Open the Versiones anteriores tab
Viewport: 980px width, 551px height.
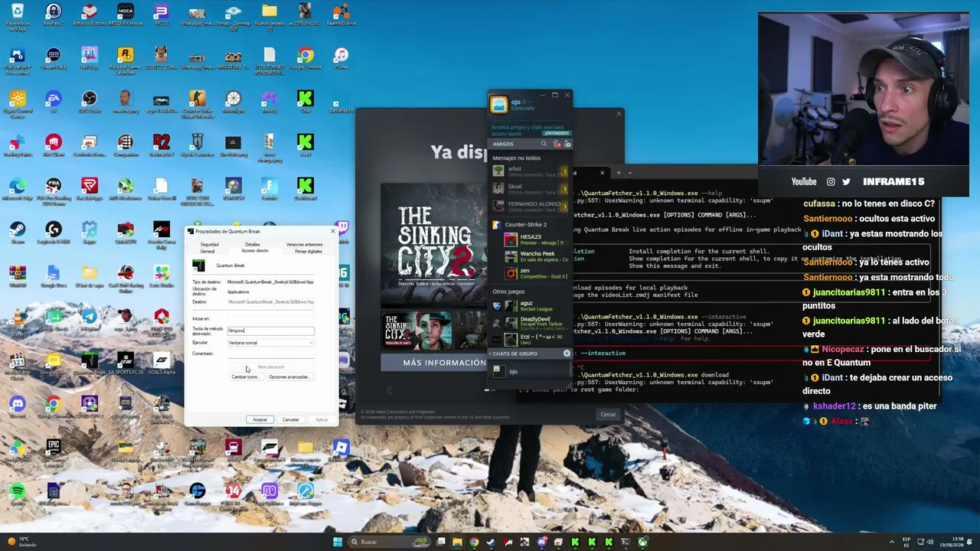[304, 245]
